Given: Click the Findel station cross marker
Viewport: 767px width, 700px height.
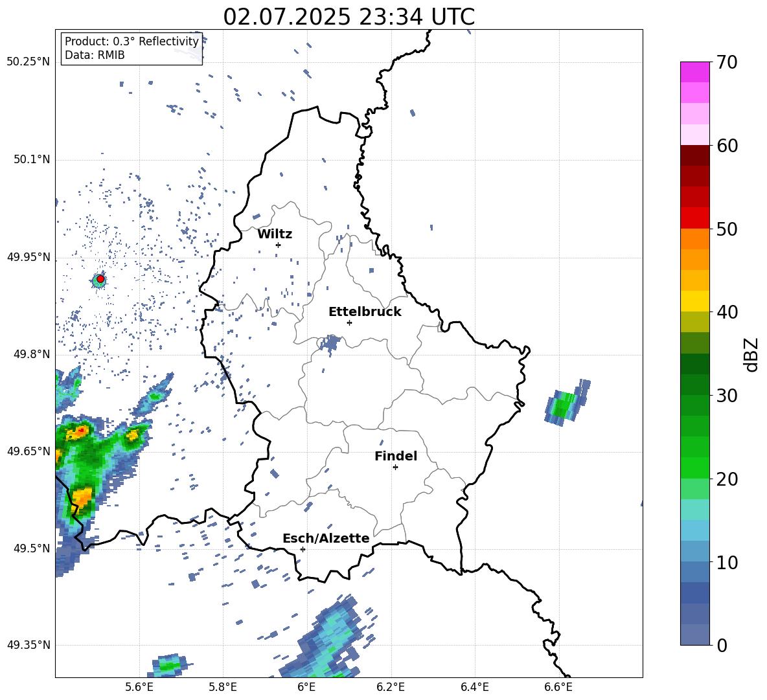Looking at the screenshot, I should [395, 468].
